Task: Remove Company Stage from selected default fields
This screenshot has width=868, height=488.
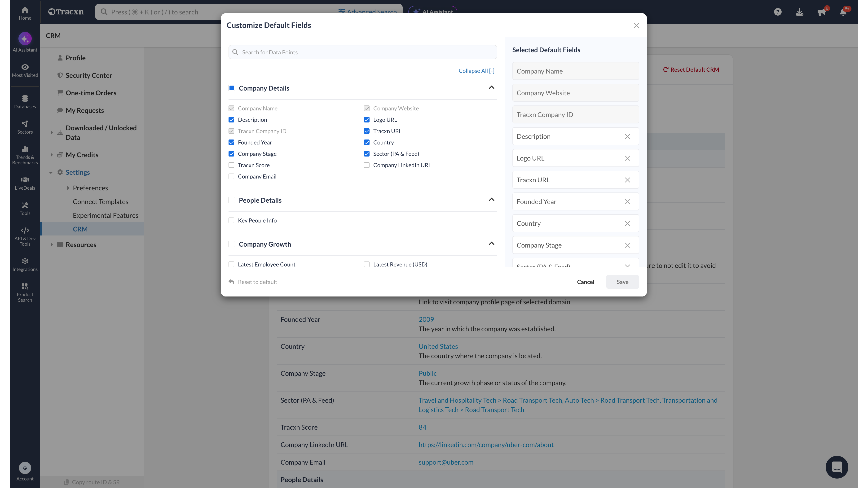Action: [627, 245]
